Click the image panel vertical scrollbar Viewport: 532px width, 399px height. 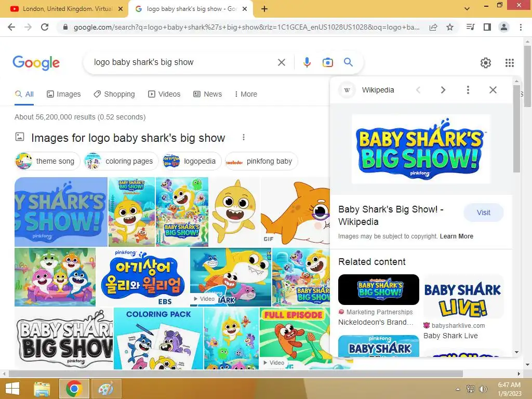tap(516, 129)
